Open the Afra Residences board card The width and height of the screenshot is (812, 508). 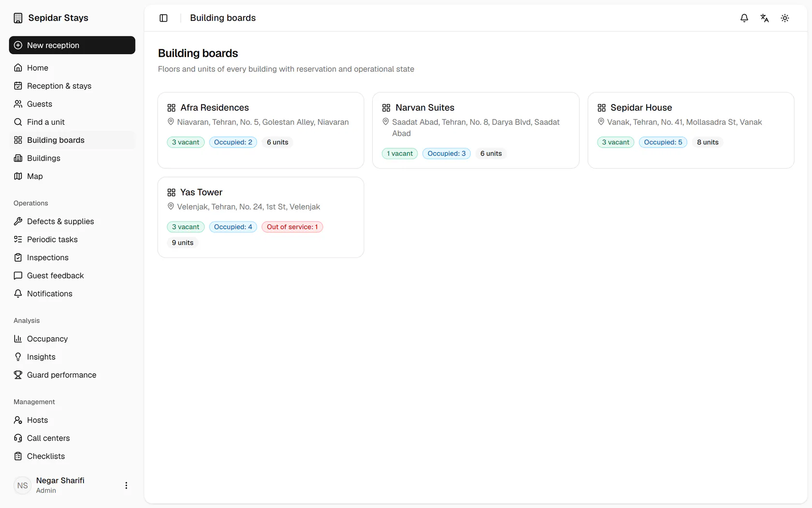(x=261, y=130)
